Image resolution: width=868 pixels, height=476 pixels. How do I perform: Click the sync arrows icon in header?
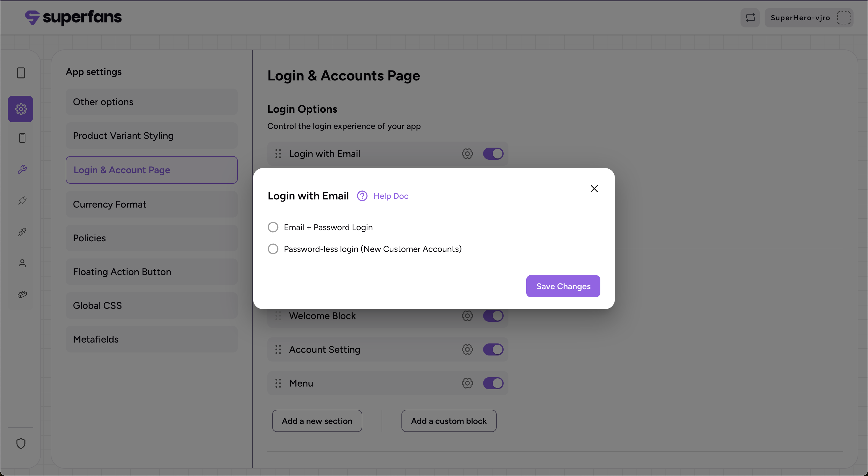[750, 18]
